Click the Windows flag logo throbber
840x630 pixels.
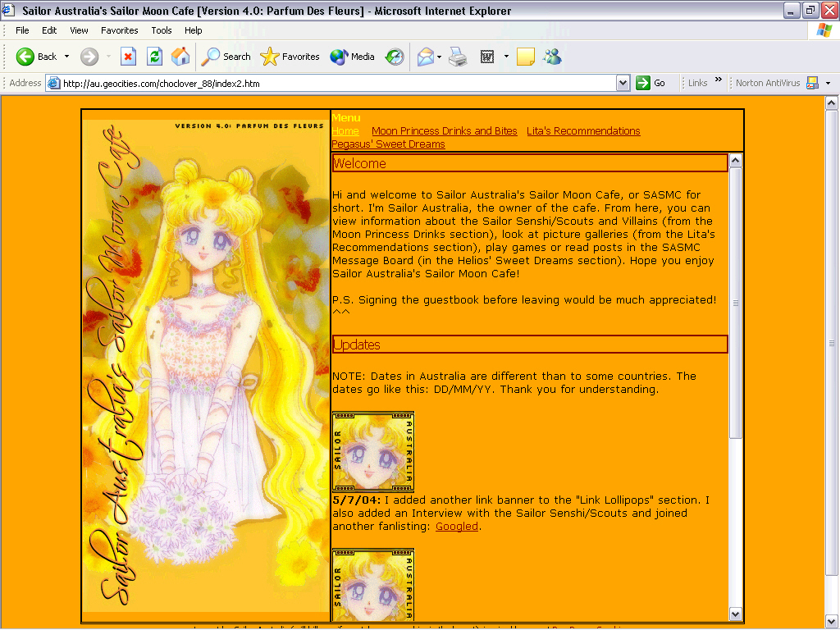coord(824,30)
